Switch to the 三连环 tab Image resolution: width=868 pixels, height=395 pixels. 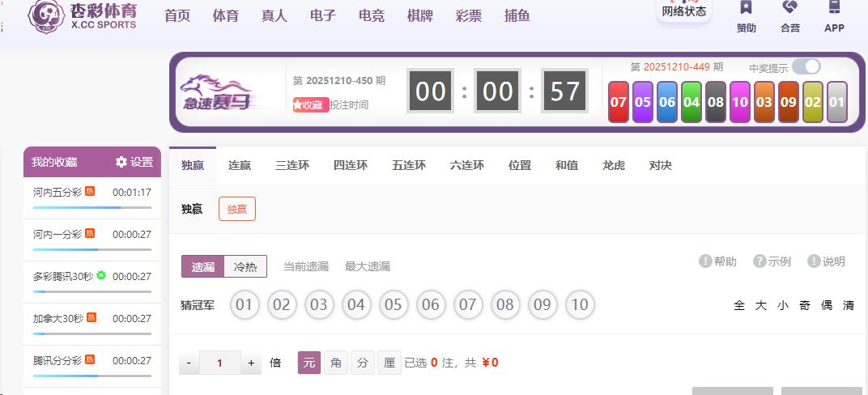click(x=291, y=165)
